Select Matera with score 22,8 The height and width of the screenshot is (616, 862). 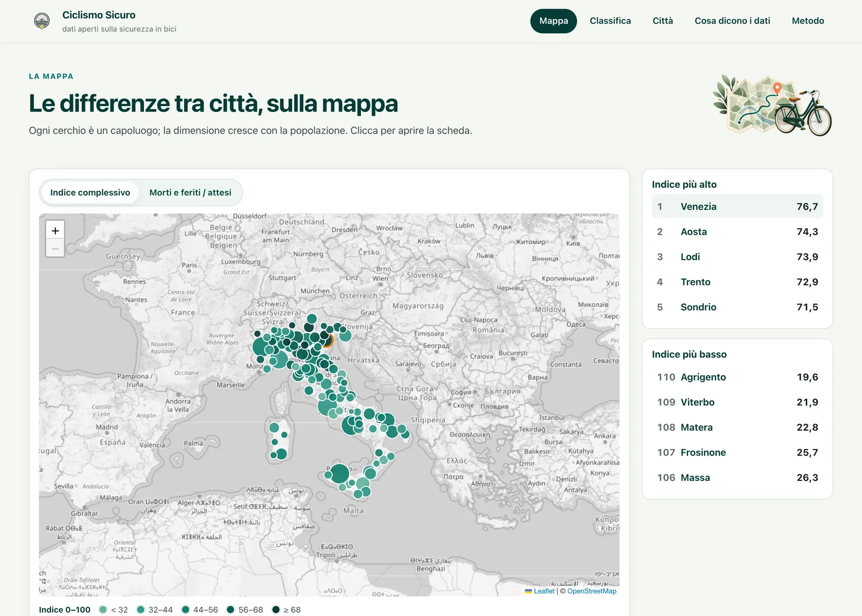coord(737,428)
